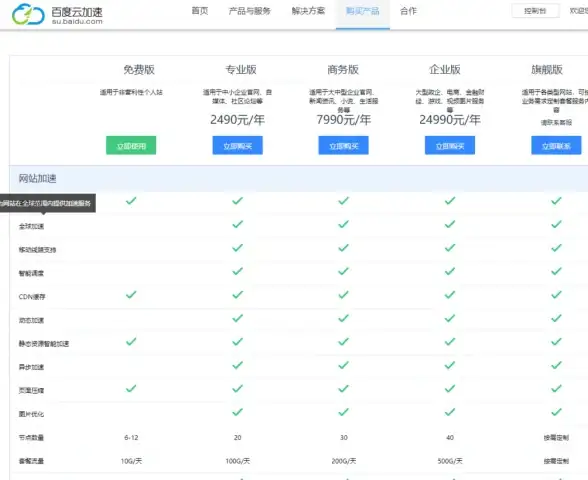Click 智能调度 checkmark in 旗舰版 column

[x=556, y=271]
